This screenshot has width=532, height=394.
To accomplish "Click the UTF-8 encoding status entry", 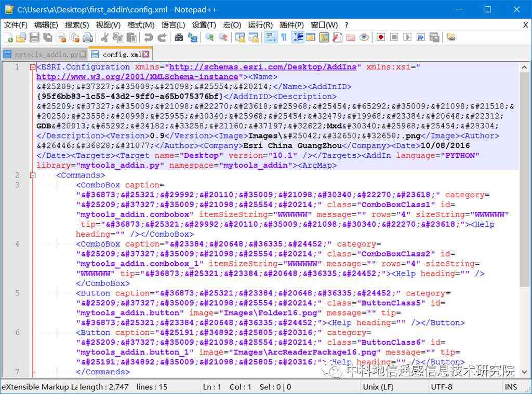I will coord(441,387).
